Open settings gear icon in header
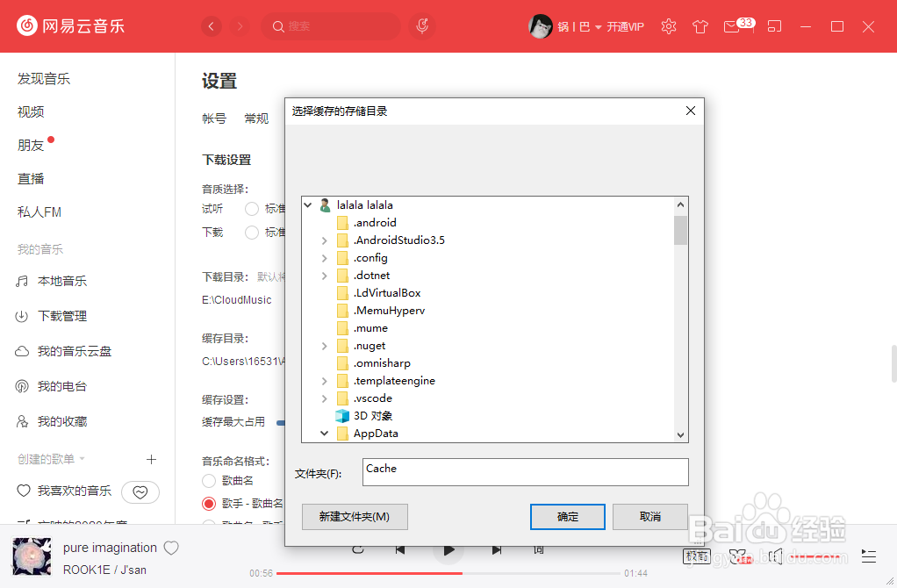 (x=668, y=26)
